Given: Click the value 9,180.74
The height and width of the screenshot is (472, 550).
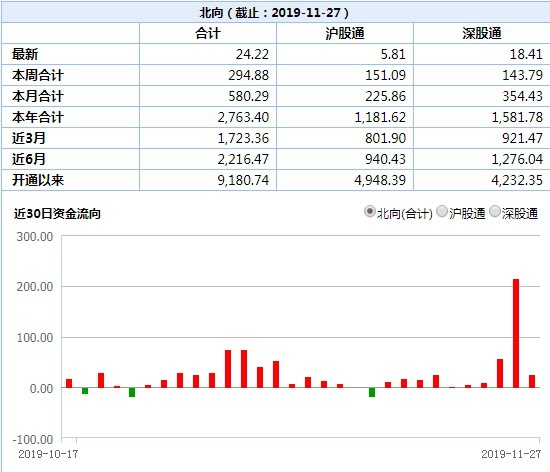Looking at the screenshot, I should pos(243,180).
